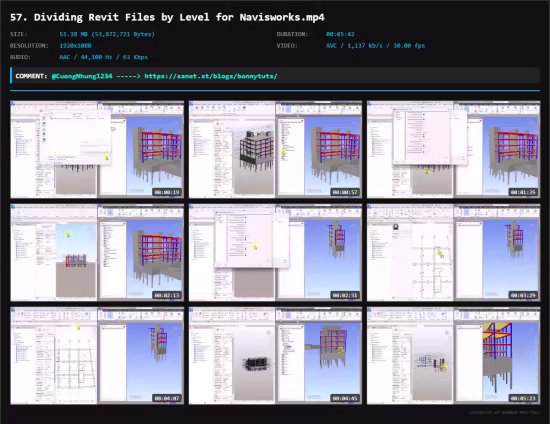Open the thumbnail stamped 00:03:29
This screenshot has width=550, height=424.
tap(454, 253)
